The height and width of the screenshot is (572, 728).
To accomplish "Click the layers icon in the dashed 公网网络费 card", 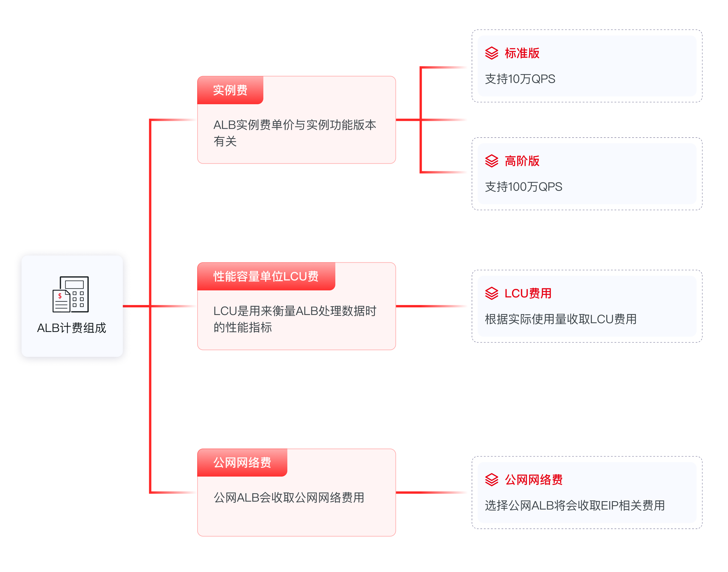I will pos(491,479).
